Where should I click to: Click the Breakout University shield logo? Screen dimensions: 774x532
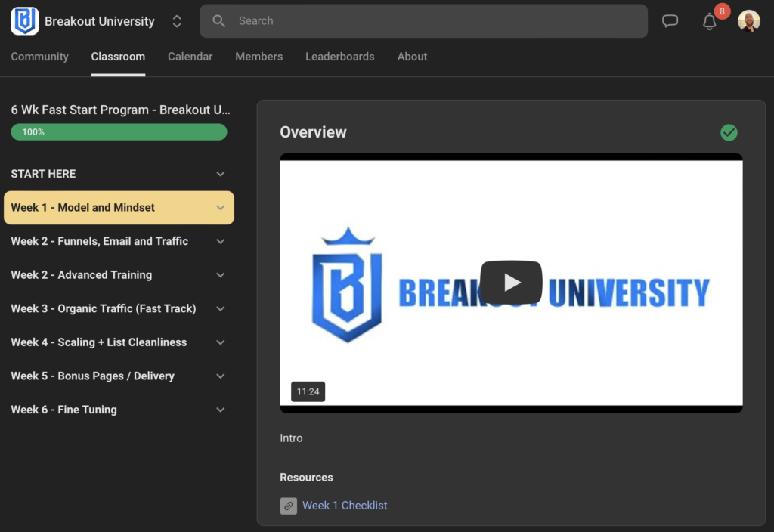pyautogui.click(x=25, y=21)
